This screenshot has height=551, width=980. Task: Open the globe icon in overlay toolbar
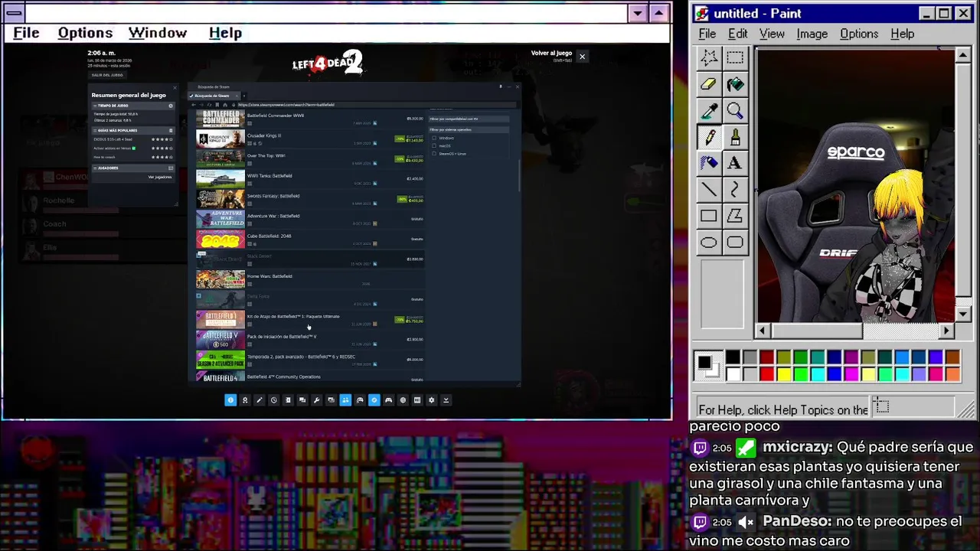403,400
